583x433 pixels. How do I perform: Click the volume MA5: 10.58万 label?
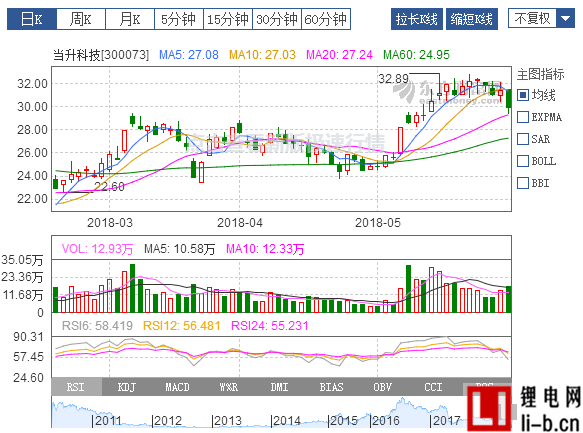click(180, 249)
